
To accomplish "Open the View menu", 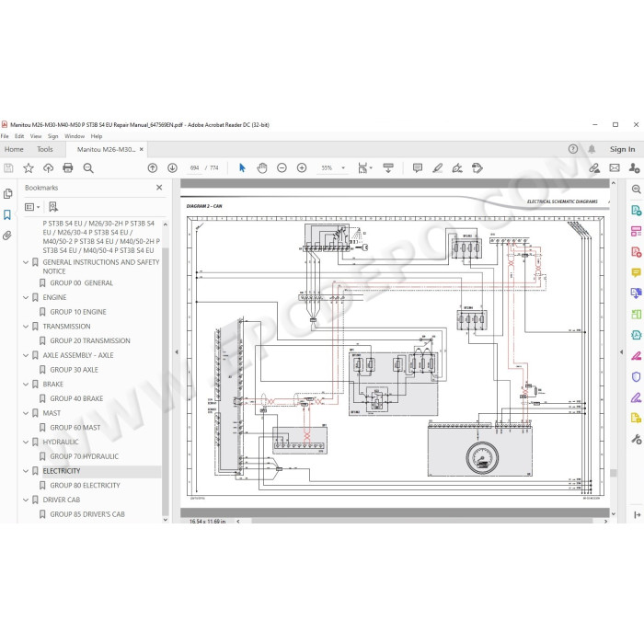I will 36,136.
